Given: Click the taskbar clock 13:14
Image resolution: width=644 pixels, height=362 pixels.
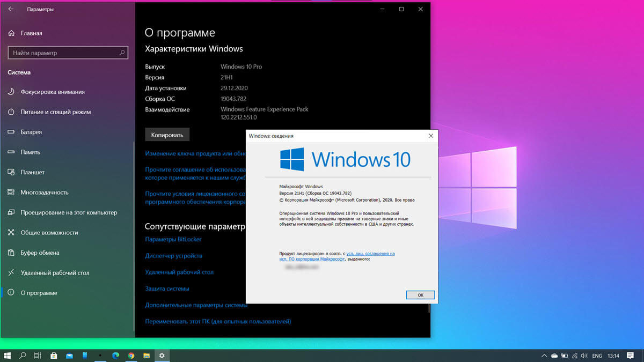Looking at the screenshot, I should [x=614, y=356].
